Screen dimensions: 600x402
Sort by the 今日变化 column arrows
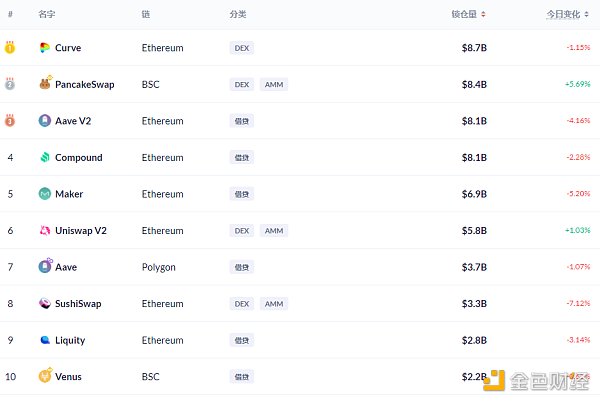coord(587,15)
